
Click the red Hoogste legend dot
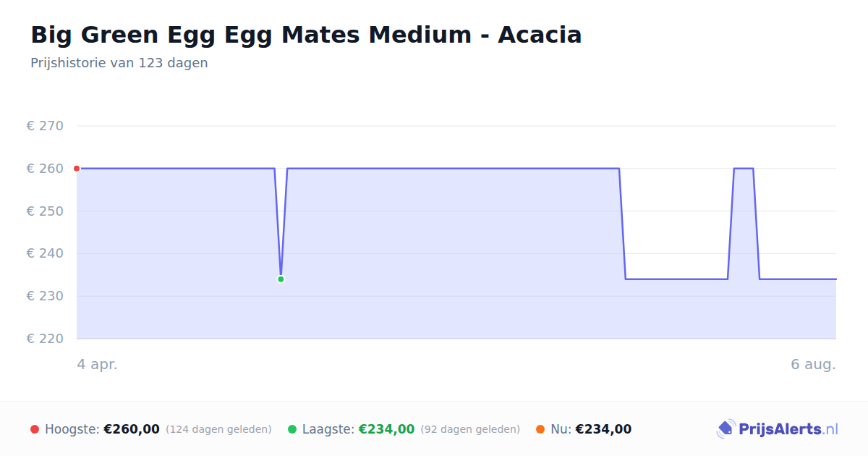click(x=35, y=429)
